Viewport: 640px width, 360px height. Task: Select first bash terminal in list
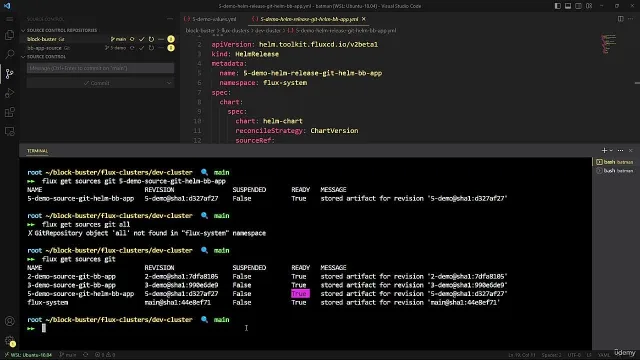(x=615, y=162)
